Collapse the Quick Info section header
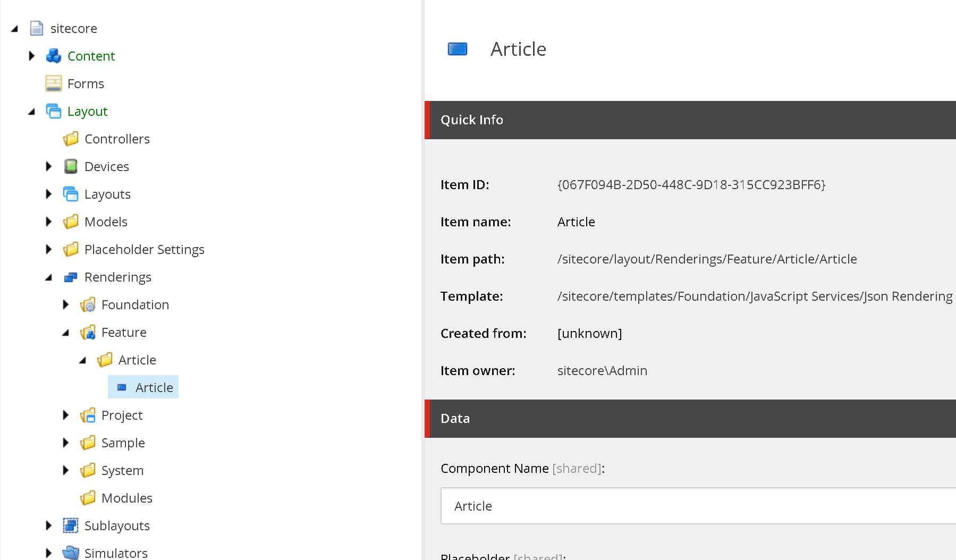The height and width of the screenshot is (560, 956). coord(691,120)
